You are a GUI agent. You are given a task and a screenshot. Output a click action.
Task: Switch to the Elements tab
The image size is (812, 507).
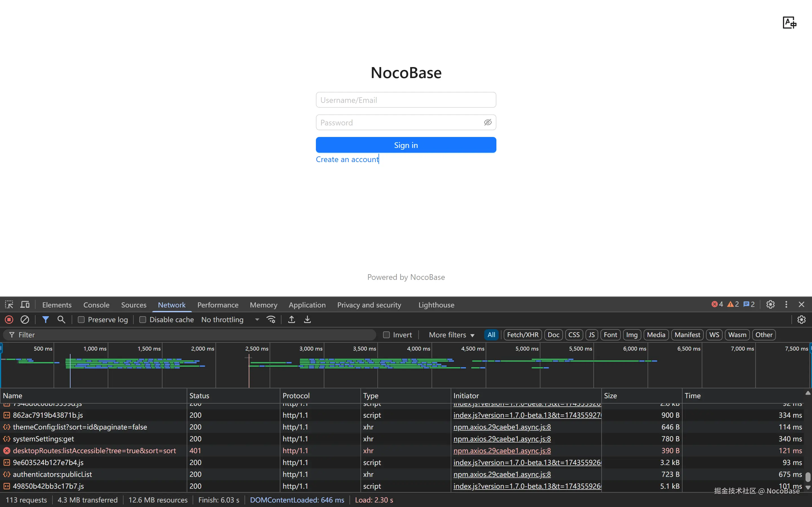tap(57, 305)
